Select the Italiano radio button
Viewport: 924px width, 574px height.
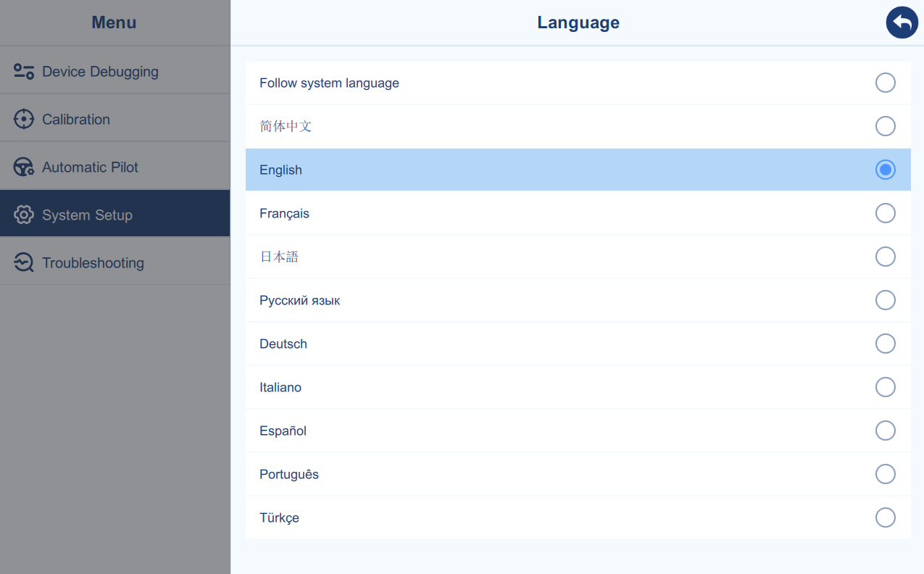coord(885,387)
